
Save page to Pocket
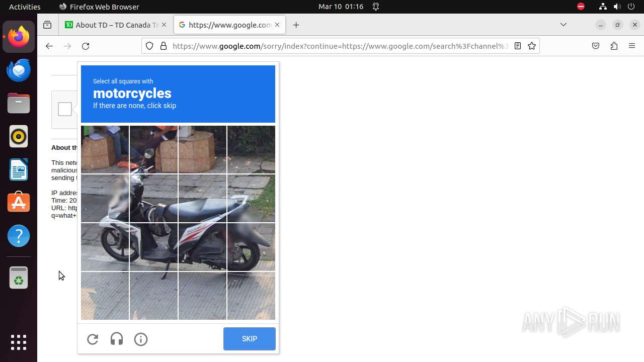(596, 46)
